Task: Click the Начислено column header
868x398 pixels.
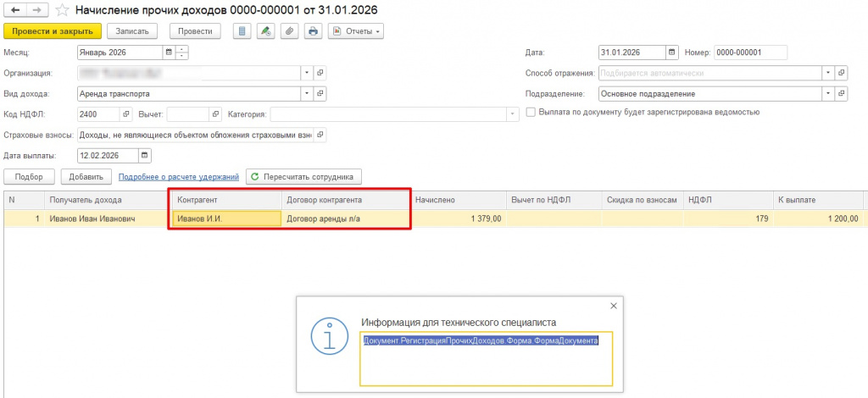Action: click(x=459, y=200)
